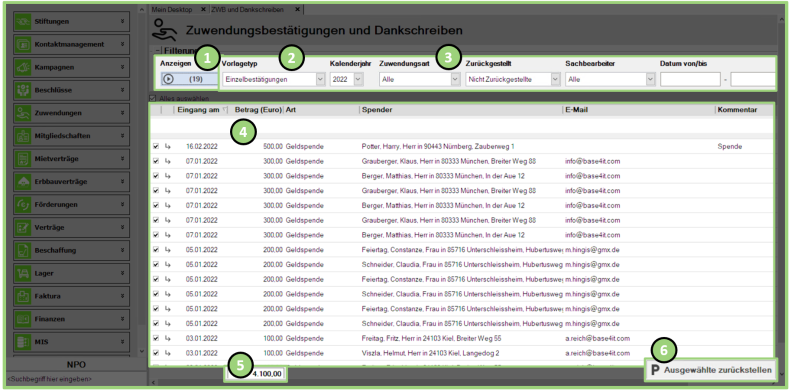Screen dimensions: 791x392
Task: Click the Datum von input field
Action: click(x=690, y=79)
